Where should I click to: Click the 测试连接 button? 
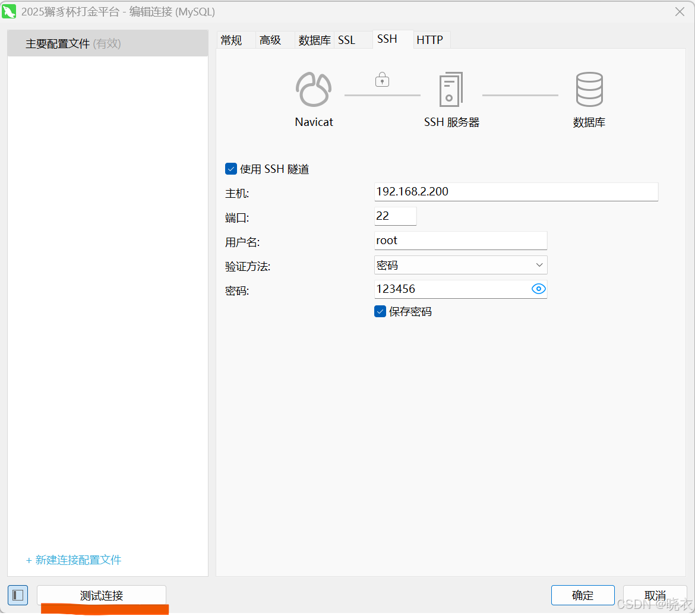tap(102, 595)
